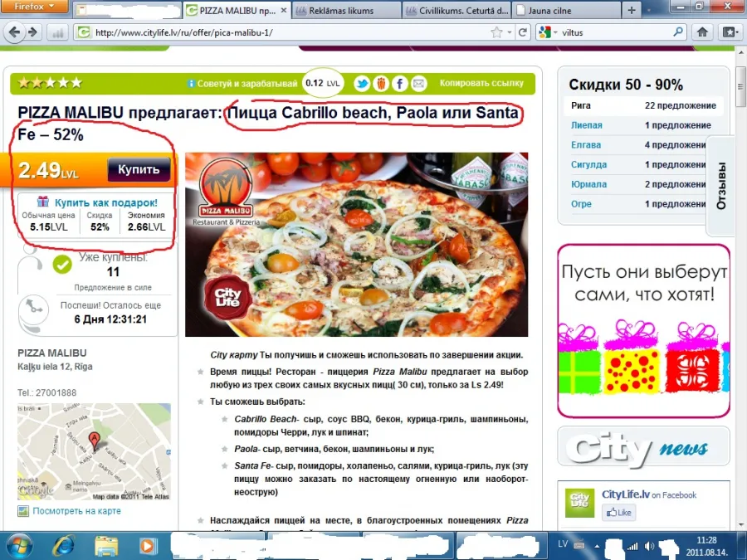Click the five-star offer rating

coord(50,83)
